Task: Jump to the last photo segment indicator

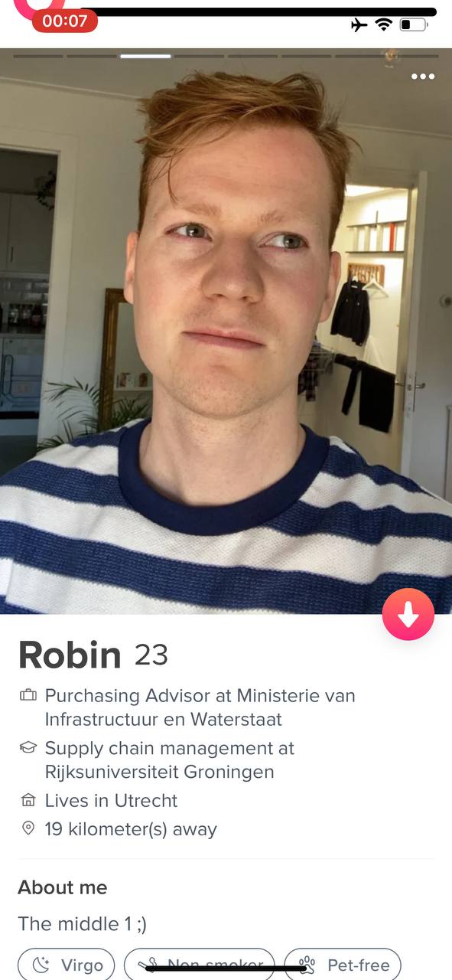Action: [414, 56]
